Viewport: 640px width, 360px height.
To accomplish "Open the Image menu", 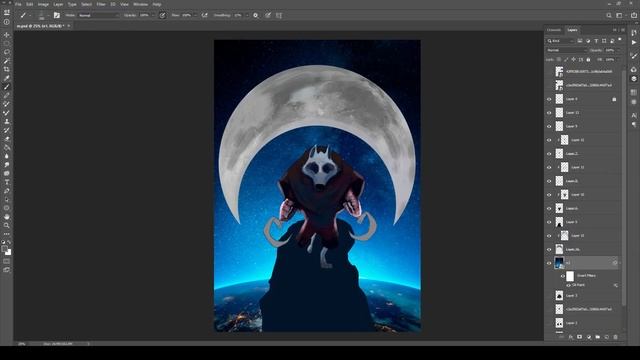I will click(43, 4).
